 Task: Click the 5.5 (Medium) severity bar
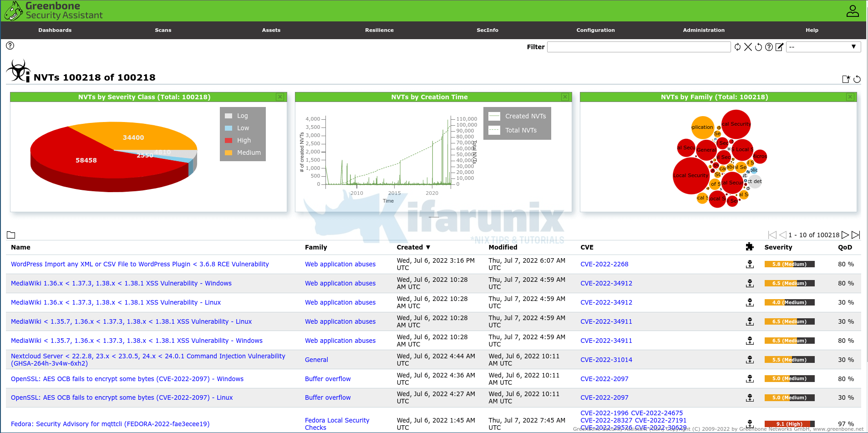click(x=789, y=360)
